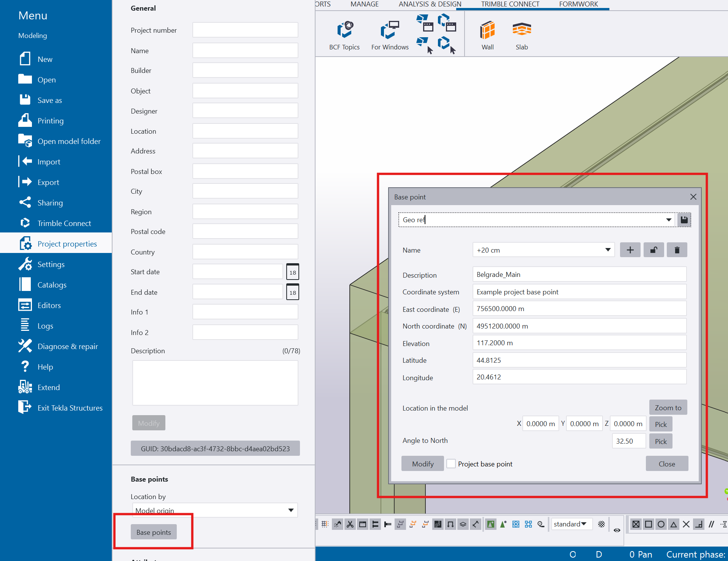This screenshot has width=728, height=561.
Task: Click the Project number input field
Action: tap(245, 30)
